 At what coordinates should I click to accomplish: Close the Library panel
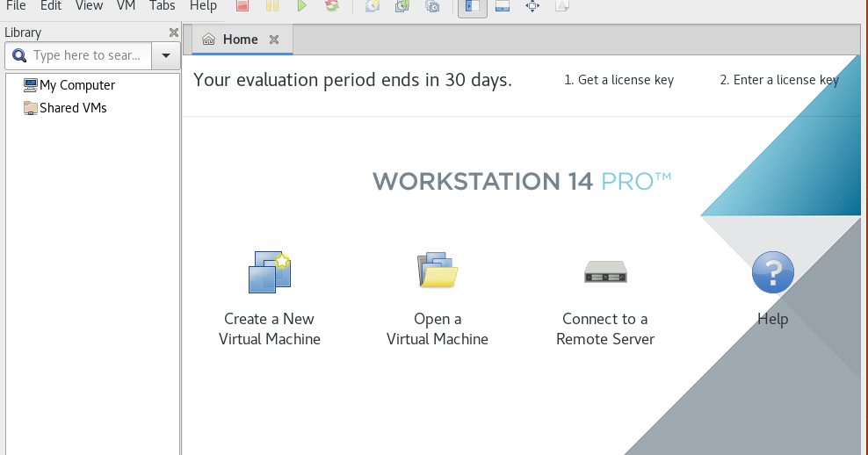(174, 32)
